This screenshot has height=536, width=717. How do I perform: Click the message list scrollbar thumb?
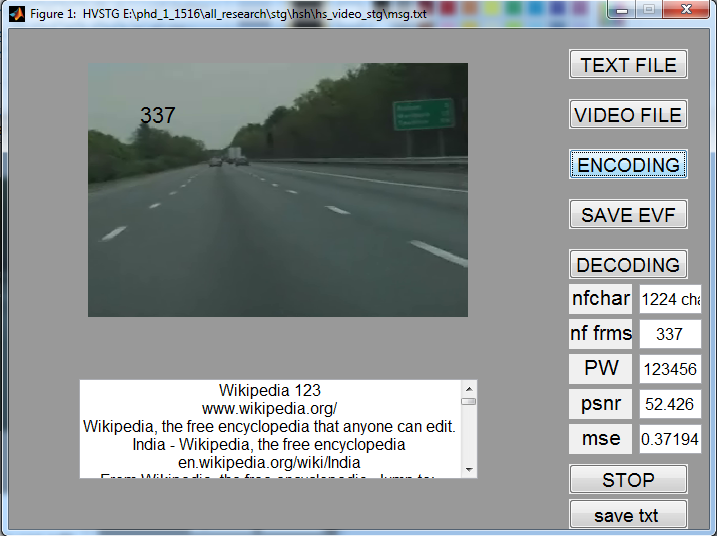469,402
